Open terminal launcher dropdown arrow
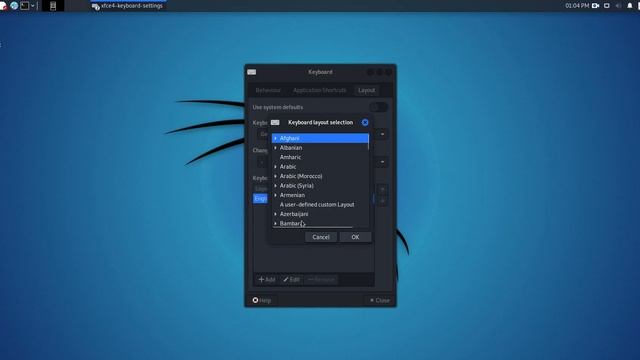640x360 pixels. (33, 6)
